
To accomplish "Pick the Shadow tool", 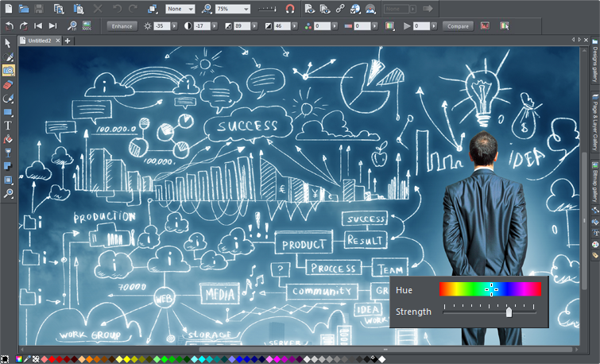I will [x=8, y=166].
